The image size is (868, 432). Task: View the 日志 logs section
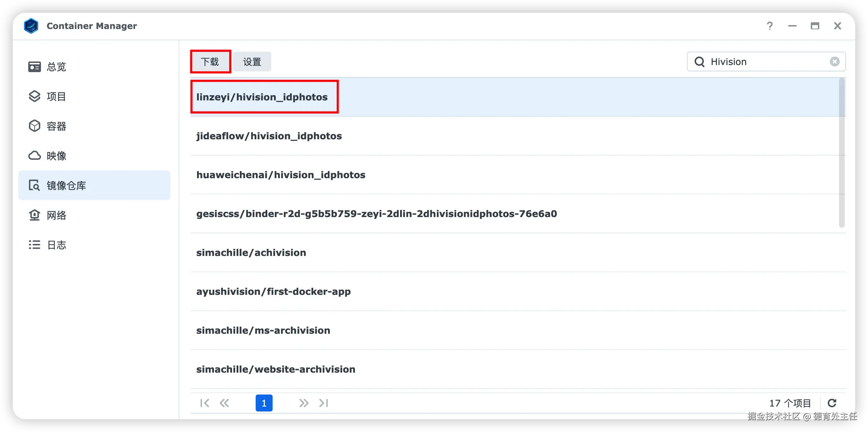[x=94, y=245]
